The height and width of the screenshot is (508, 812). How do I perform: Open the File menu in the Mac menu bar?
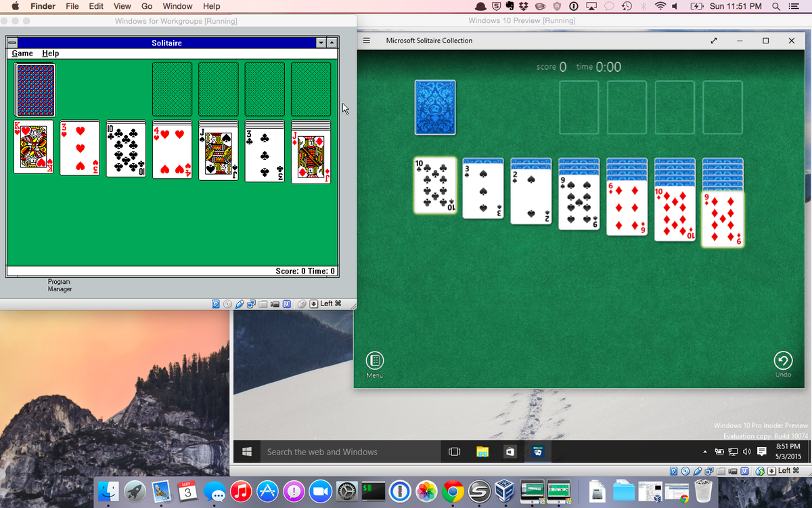[x=72, y=6]
